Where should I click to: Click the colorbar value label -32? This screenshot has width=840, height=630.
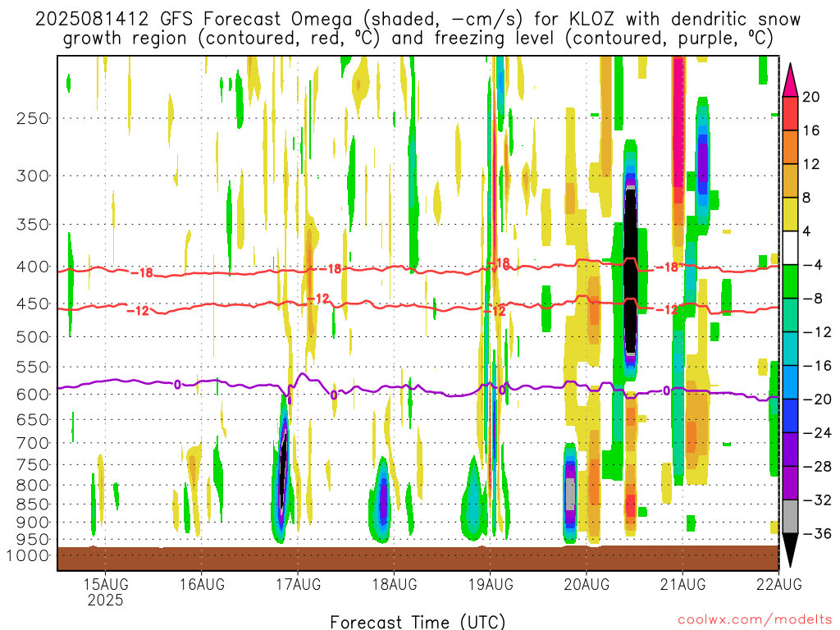pyautogui.click(x=818, y=500)
